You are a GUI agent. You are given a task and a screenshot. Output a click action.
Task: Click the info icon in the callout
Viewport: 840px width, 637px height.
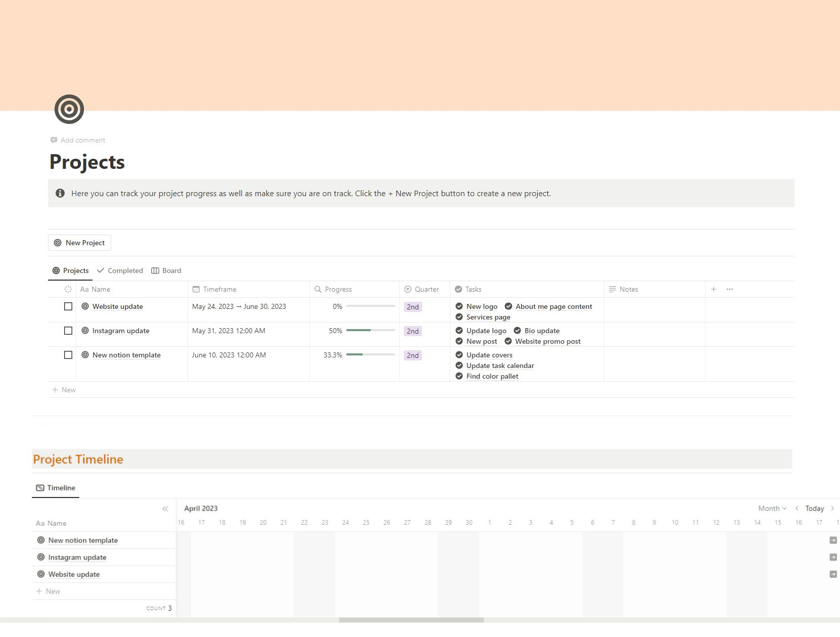point(60,193)
